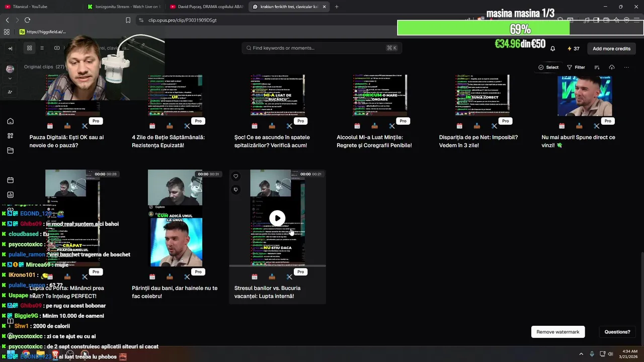Image resolution: width=644 pixels, height=362 pixels.
Task: Switch to Ionizgonitu Stream tab
Action: (x=123, y=7)
